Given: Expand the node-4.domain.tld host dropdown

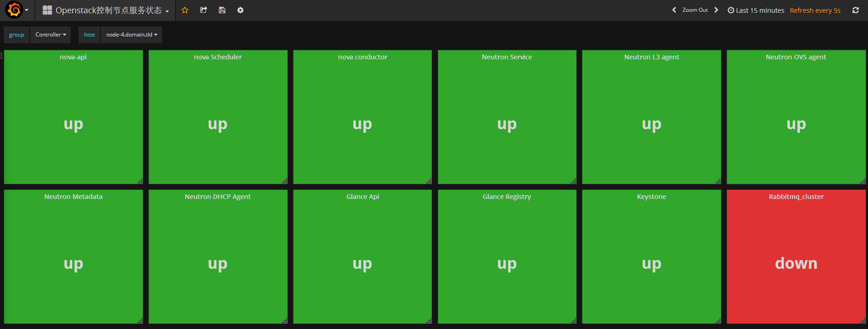Looking at the screenshot, I should pos(131,35).
